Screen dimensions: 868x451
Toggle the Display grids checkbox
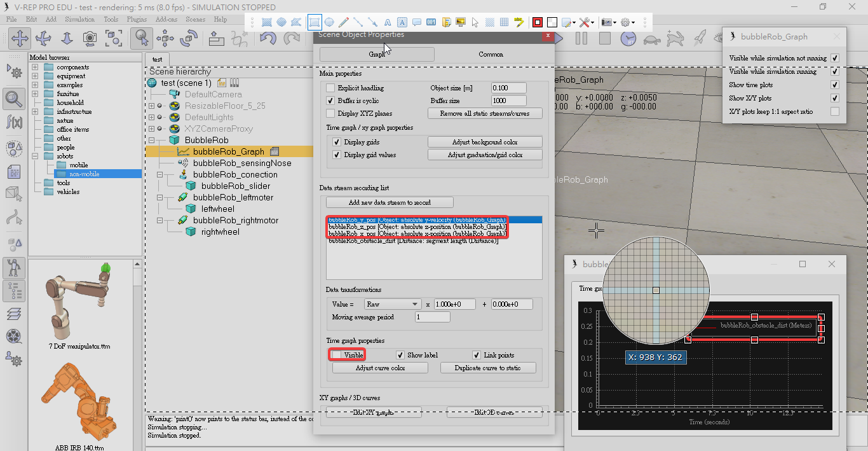coord(337,142)
